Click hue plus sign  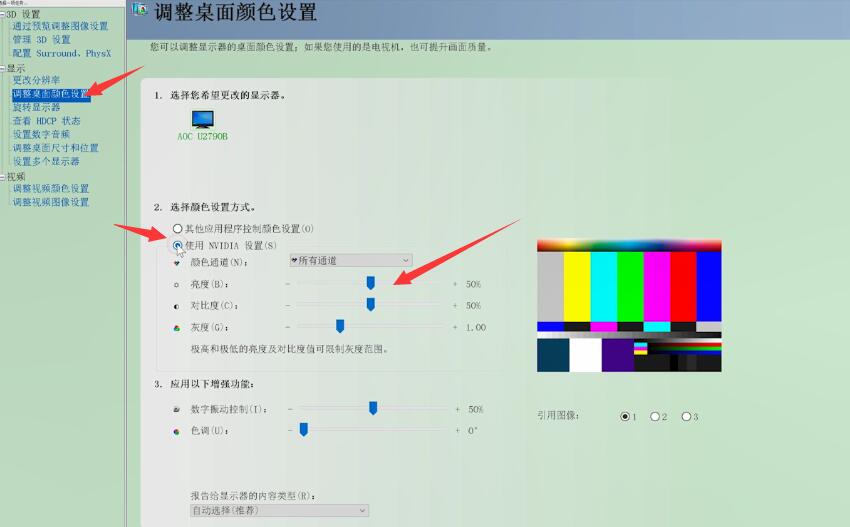458,430
